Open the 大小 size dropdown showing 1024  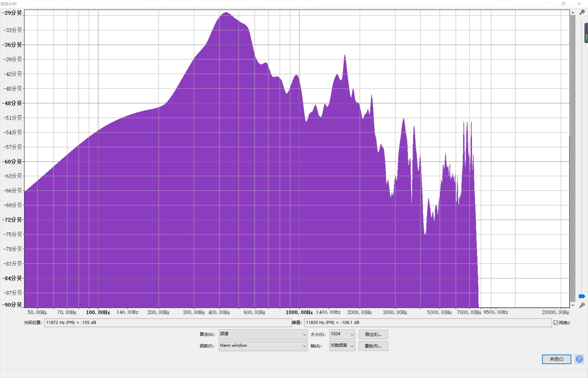pos(342,334)
